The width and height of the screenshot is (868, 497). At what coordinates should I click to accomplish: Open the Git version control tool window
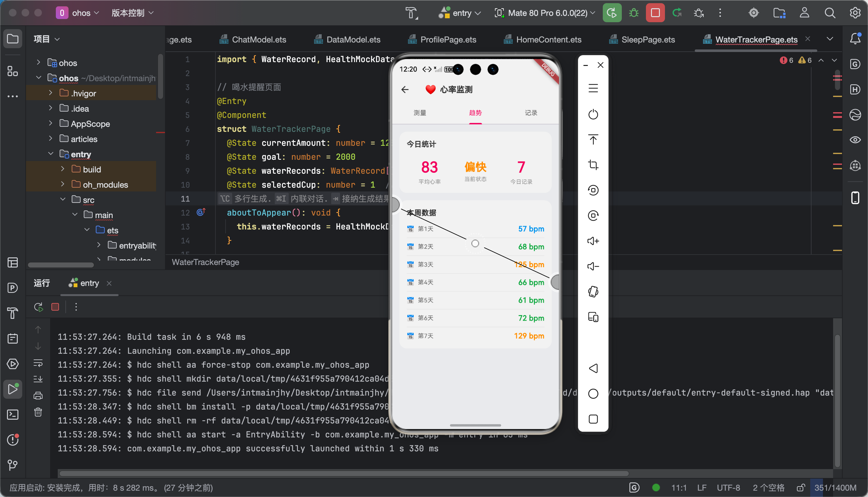click(13, 465)
